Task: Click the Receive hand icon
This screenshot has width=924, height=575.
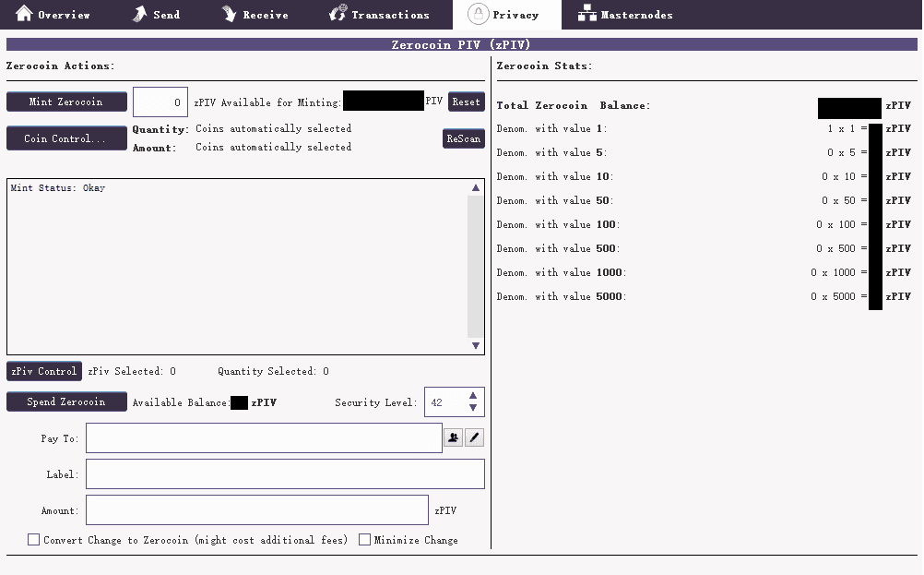Action: point(229,14)
